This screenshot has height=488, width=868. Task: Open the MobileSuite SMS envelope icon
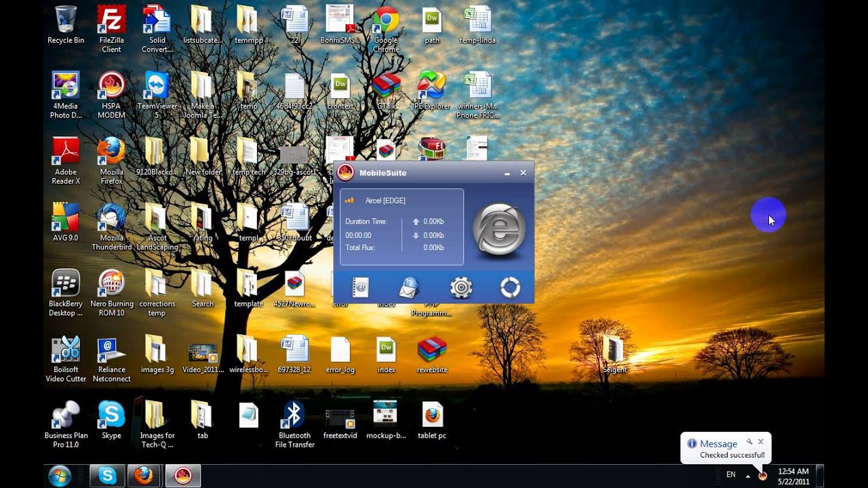(x=409, y=288)
